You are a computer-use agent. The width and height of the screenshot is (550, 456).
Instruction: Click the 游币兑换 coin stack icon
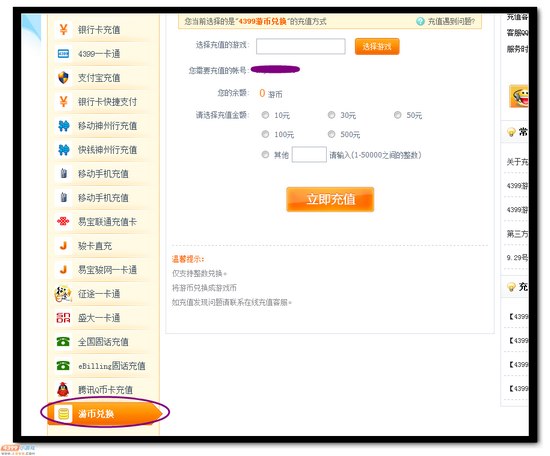(63, 414)
